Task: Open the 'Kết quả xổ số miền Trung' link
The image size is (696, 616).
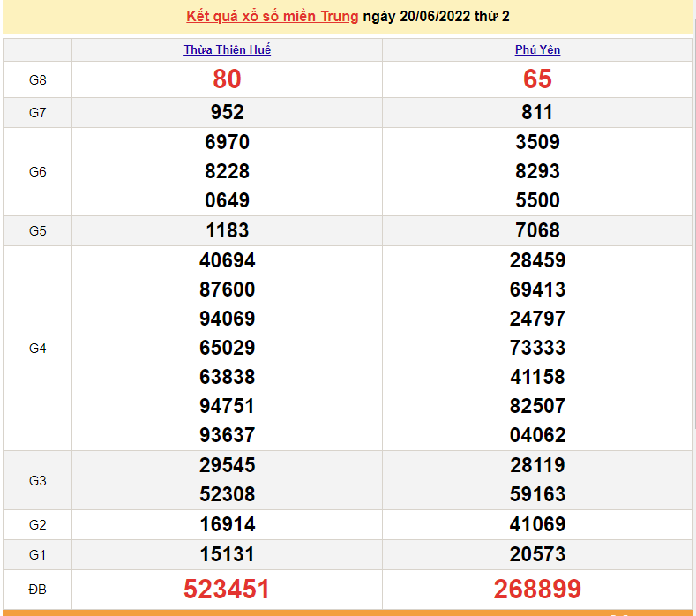Action: coord(273,17)
